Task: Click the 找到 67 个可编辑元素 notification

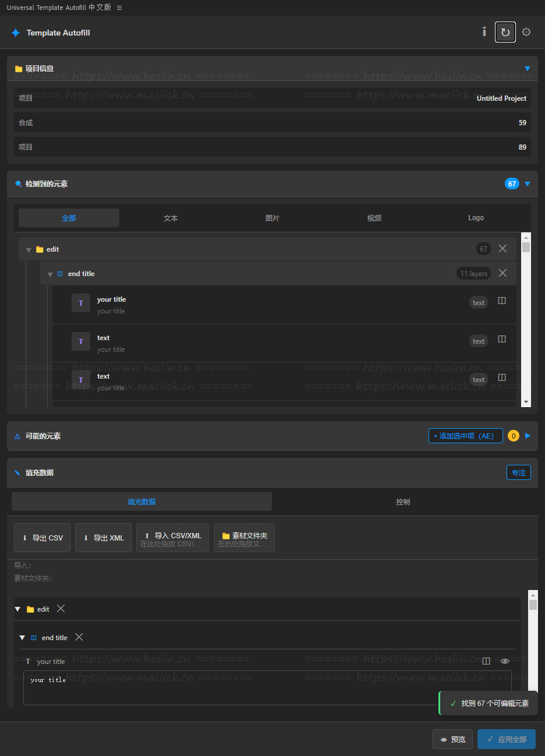Action: click(x=488, y=703)
